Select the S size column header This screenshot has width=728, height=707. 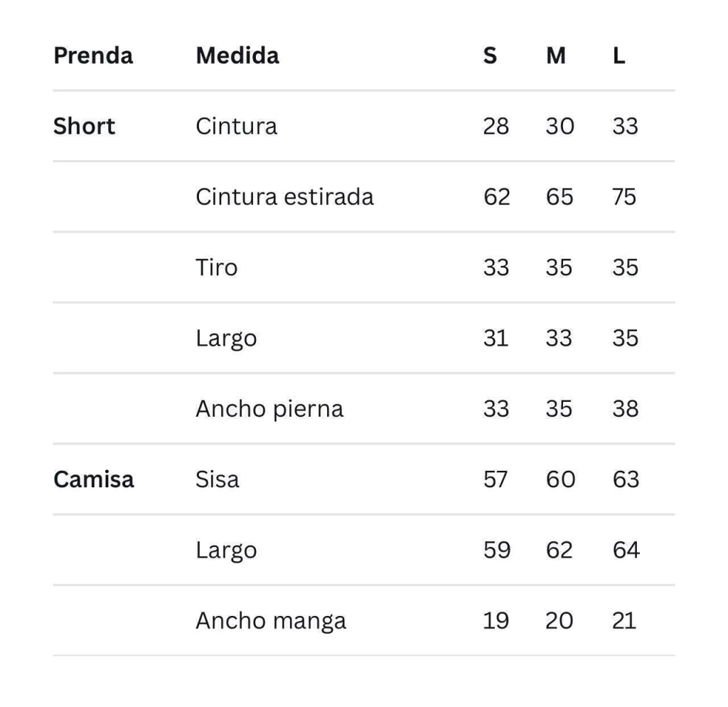[490, 55]
